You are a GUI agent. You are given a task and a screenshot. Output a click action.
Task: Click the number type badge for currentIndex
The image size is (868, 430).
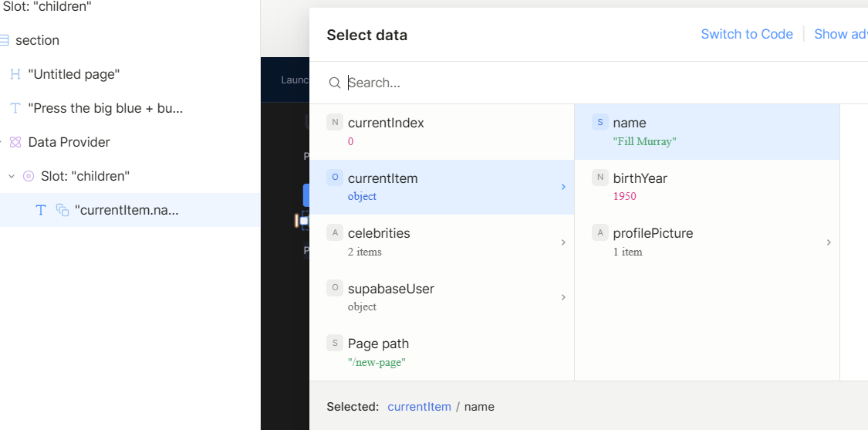coord(335,123)
